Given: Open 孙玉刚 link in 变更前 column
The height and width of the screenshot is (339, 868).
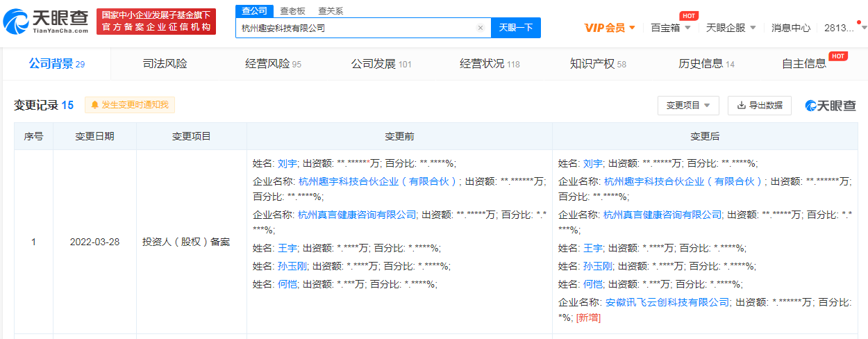Looking at the screenshot, I should click(x=292, y=266).
